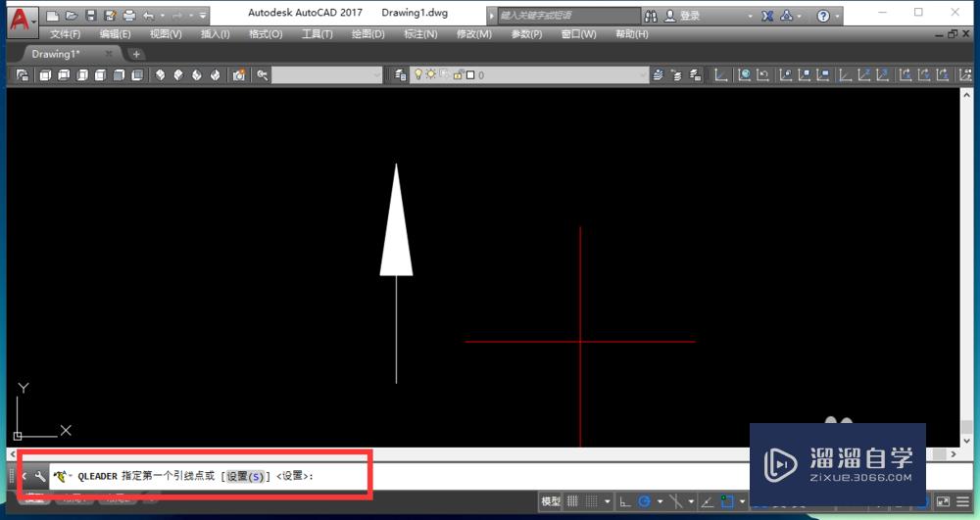Open Autodesk Exchange Apps X icon

(767, 16)
